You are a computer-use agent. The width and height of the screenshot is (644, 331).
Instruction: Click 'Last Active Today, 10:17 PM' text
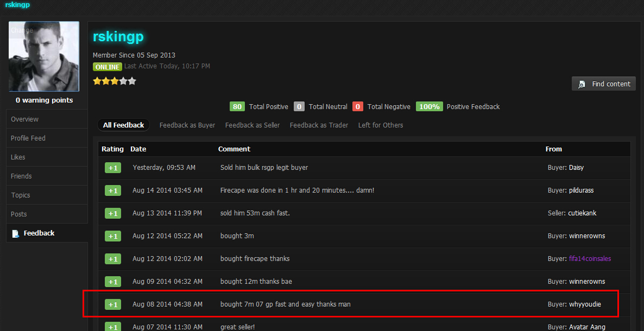pyautogui.click(x=167, y=66)
